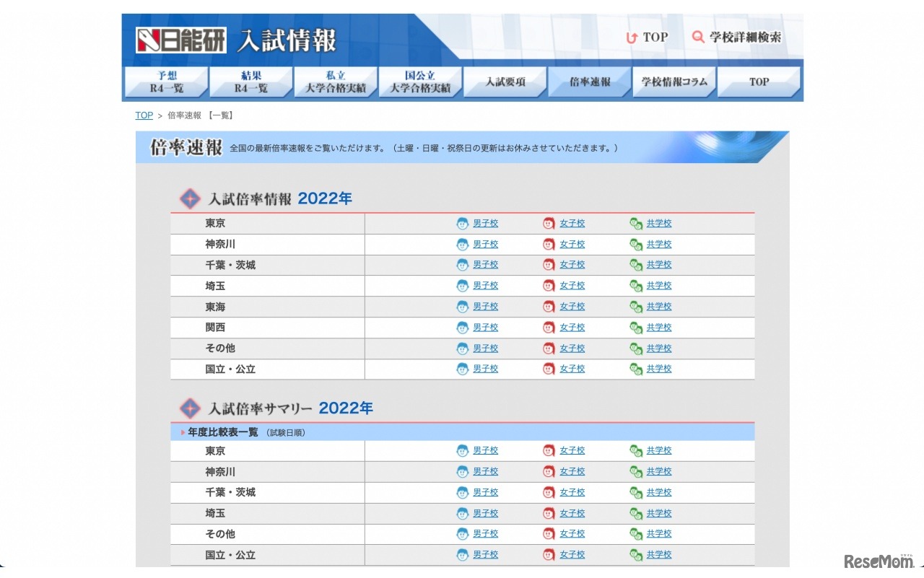Click the boy icon in the 国立・公立 summary row
Screen dimensions: 924x578
[x=462, y=554]
